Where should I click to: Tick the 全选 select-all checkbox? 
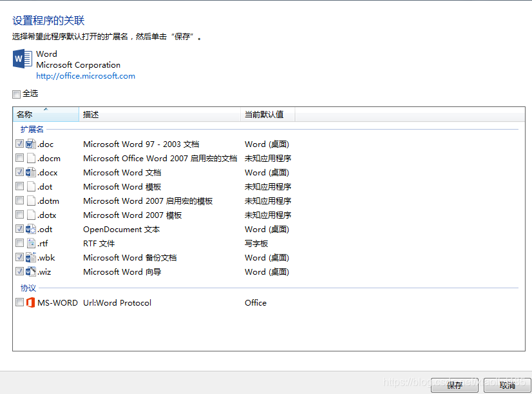pyautogui.click(x=16, y=94)
